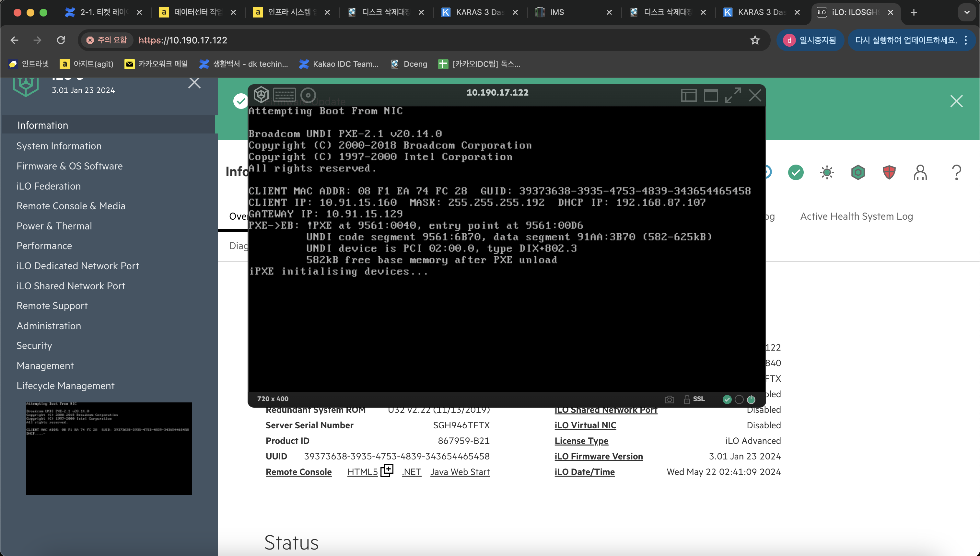Open the 인트라넷 bookmark

(29, 64)
